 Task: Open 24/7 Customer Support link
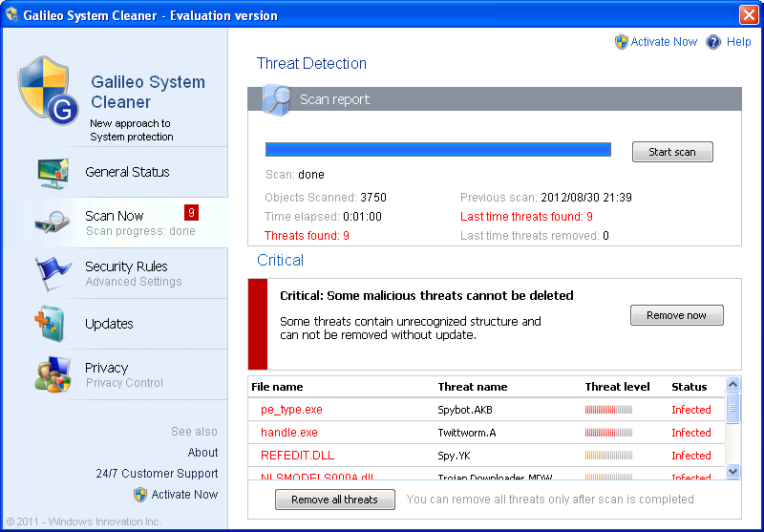[x=157, y=474]
